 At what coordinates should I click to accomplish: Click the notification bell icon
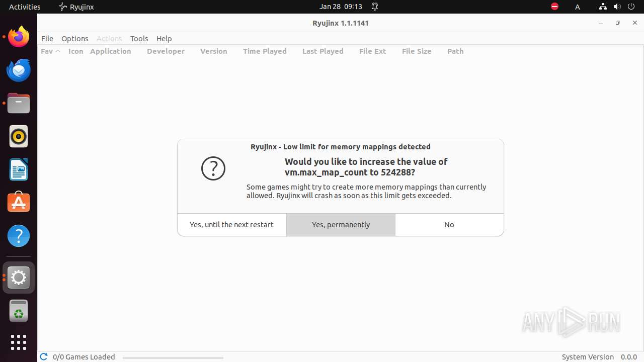375,7
